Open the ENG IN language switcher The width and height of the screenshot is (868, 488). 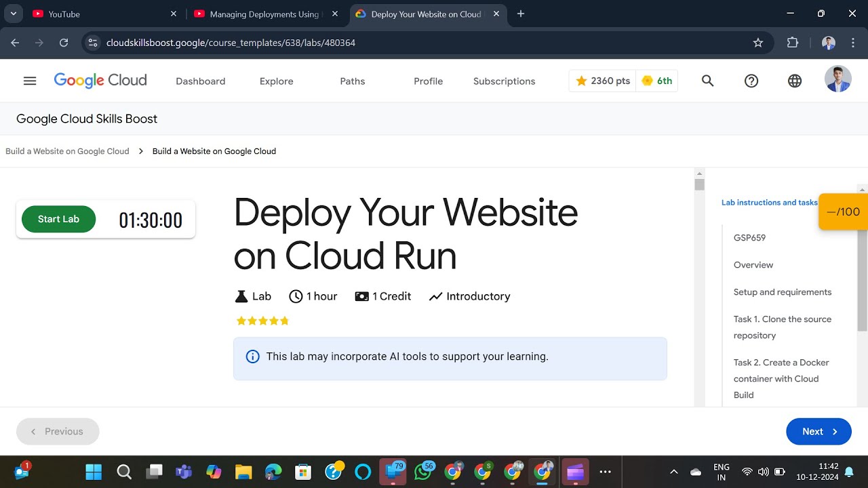722,472
